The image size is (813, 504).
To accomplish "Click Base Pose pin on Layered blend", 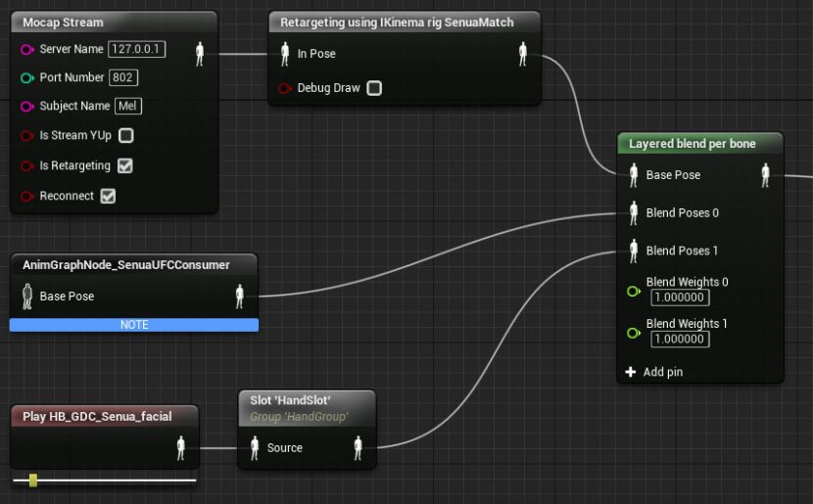I will [x=633, y=175].
